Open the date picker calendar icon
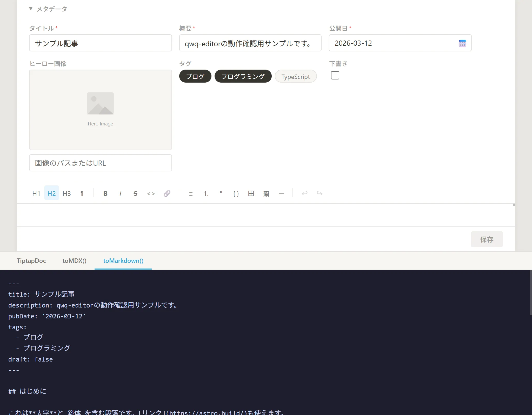This screenshot has width=532, height=415. click(463, 43)
